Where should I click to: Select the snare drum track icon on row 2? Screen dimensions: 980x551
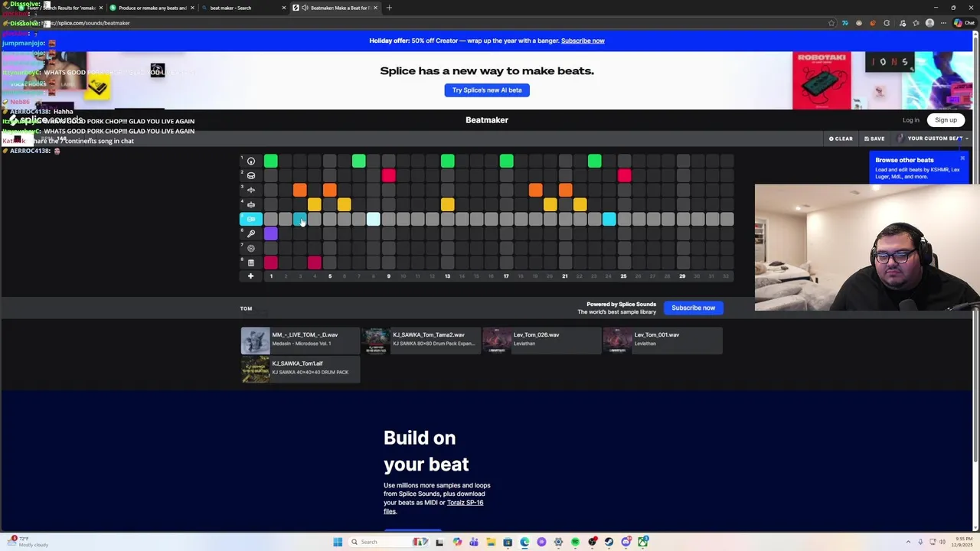[251, 175]
